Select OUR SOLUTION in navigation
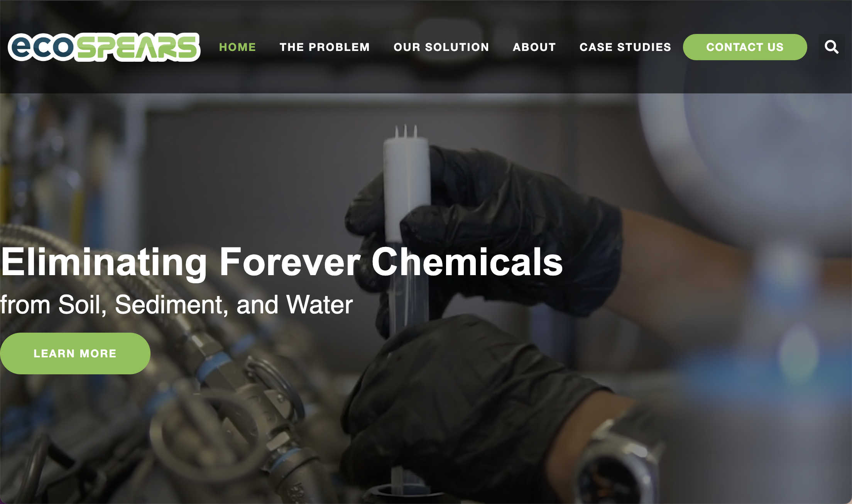The width and height of the screenshot is (852, 504). [x=441, y=47]
